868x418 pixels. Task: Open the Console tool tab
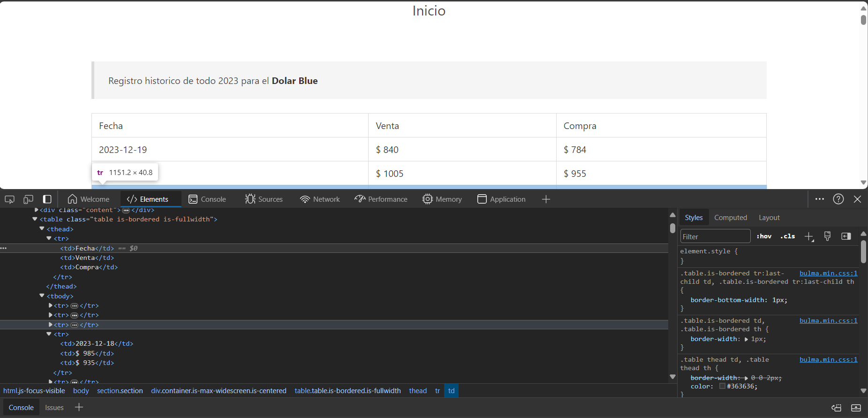point(207,199)
